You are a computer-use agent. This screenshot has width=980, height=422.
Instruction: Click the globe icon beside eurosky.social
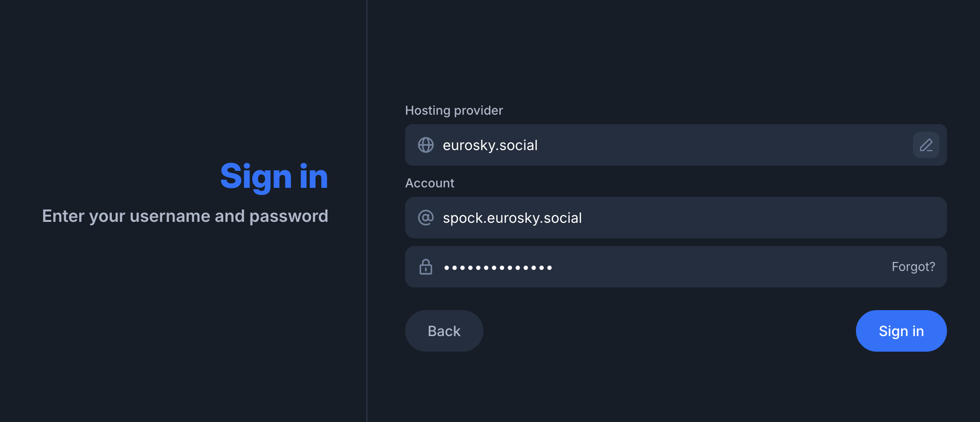click(x=426, y=145)
